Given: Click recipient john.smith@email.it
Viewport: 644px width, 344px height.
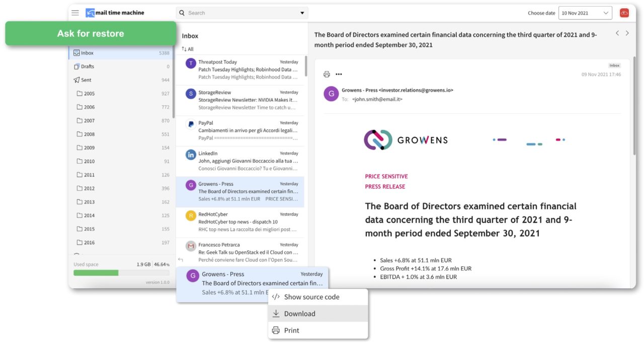Looking at the screenshot, I should click(377, 100).
